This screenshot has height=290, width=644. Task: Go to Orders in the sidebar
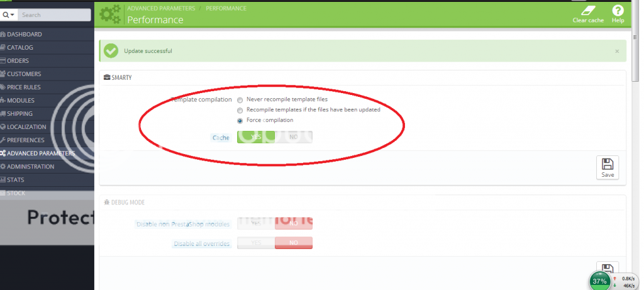19,60
